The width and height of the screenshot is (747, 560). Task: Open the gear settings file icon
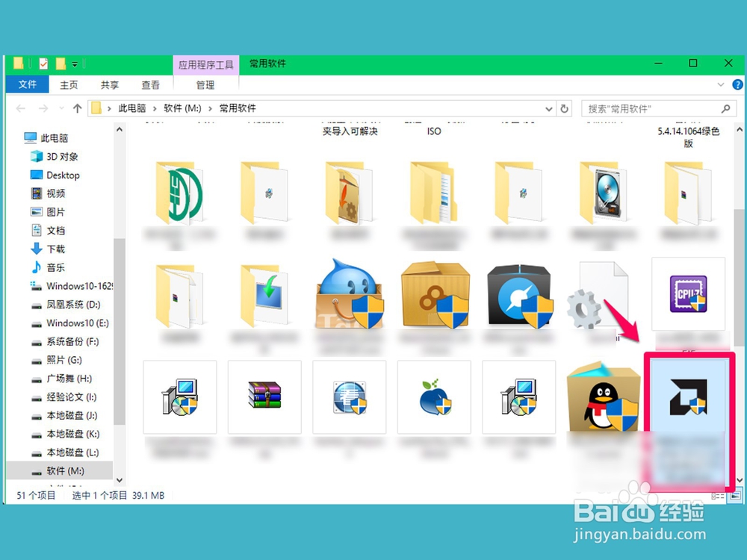[x=598, y=295]
